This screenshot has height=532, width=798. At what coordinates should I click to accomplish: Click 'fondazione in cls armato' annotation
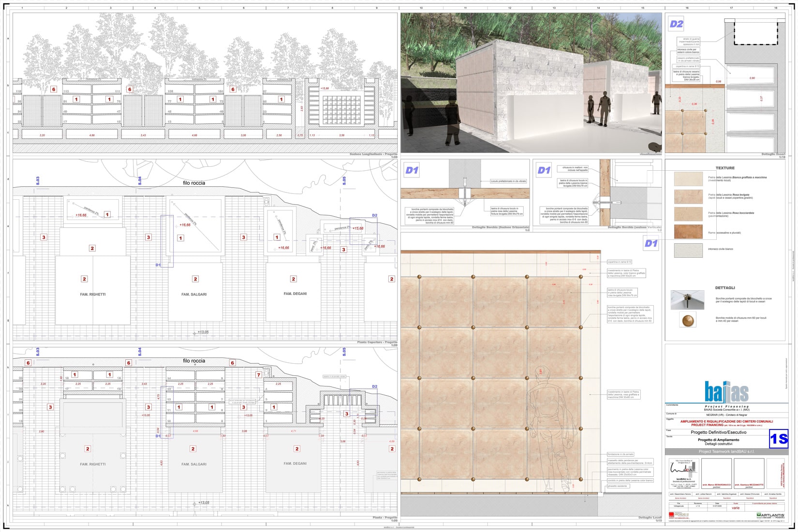pyautogui.click(x=621, y=454)
